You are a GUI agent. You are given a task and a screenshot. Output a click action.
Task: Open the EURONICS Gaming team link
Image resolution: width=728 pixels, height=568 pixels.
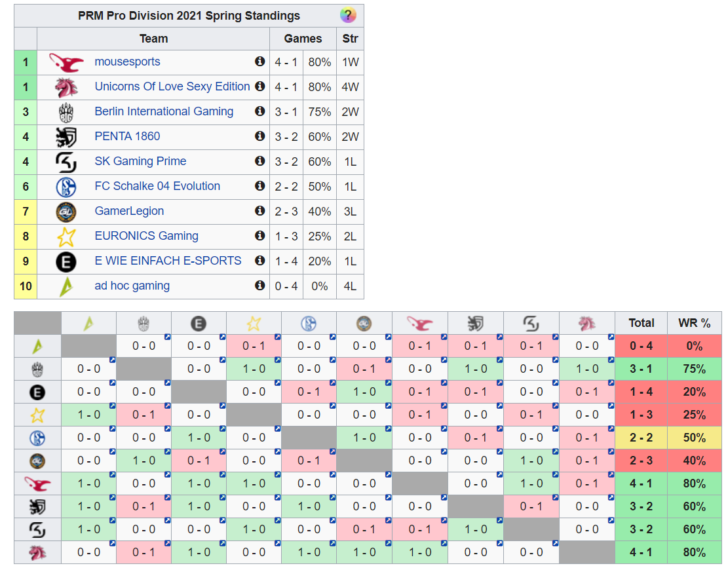tap(146, 236)
